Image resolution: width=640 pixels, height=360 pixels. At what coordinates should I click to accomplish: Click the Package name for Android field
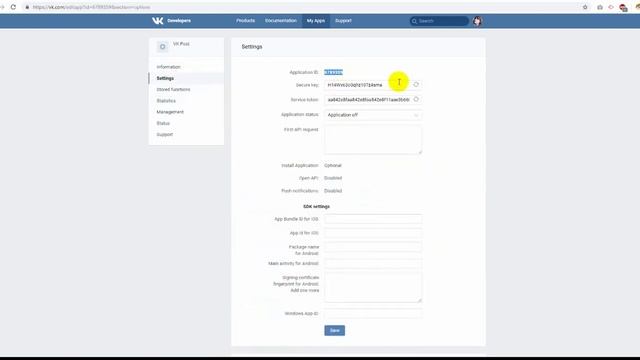373,247
